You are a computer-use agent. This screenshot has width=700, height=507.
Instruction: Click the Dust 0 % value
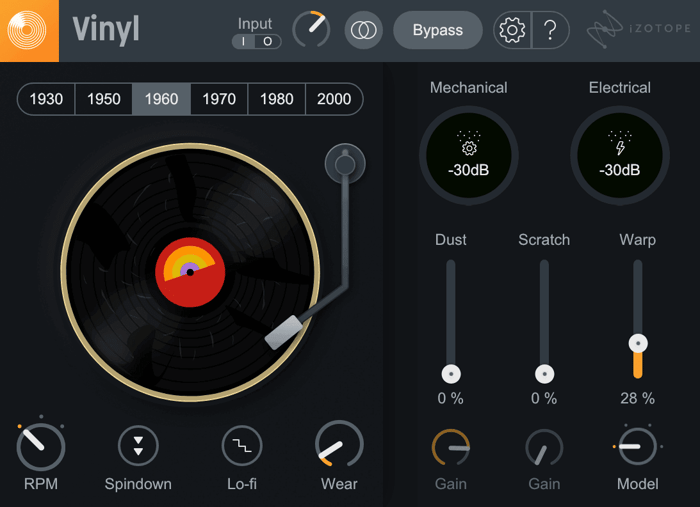(450, 398)
